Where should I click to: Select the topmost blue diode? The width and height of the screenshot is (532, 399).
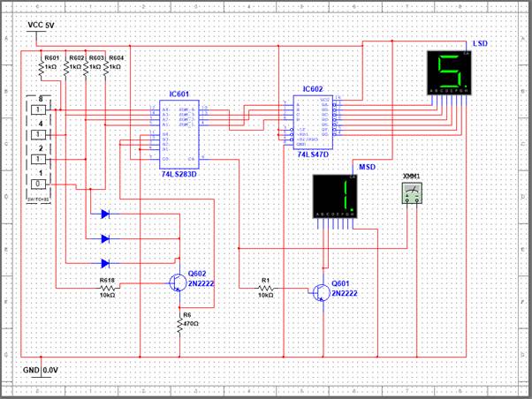pyautogui.click(x=105, y=214)
